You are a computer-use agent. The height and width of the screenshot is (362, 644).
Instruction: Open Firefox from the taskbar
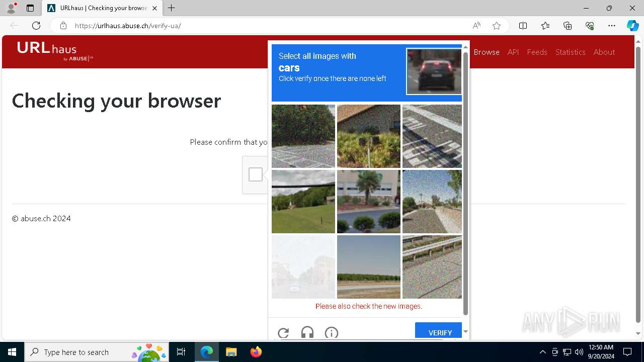[256, 352]
